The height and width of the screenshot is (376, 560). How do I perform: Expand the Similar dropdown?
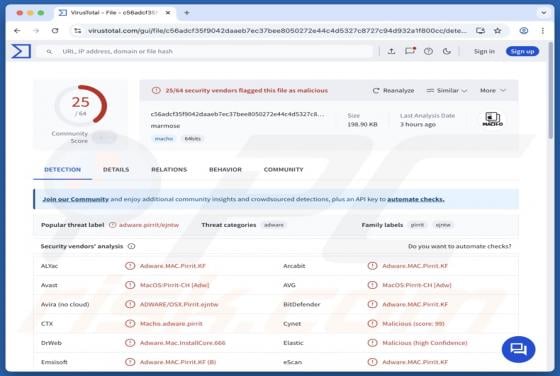pos(447,90)
